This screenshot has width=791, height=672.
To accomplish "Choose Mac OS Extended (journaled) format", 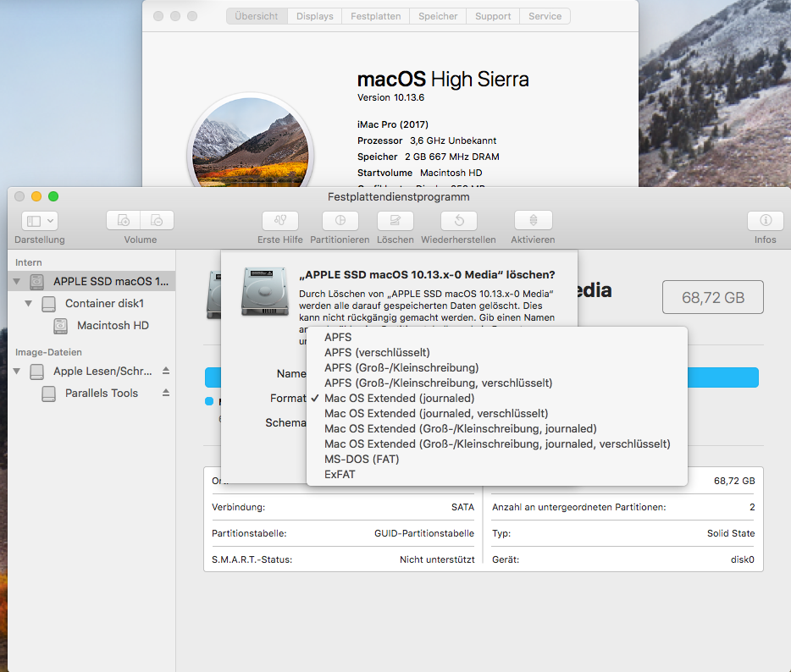I will [497, 399].
